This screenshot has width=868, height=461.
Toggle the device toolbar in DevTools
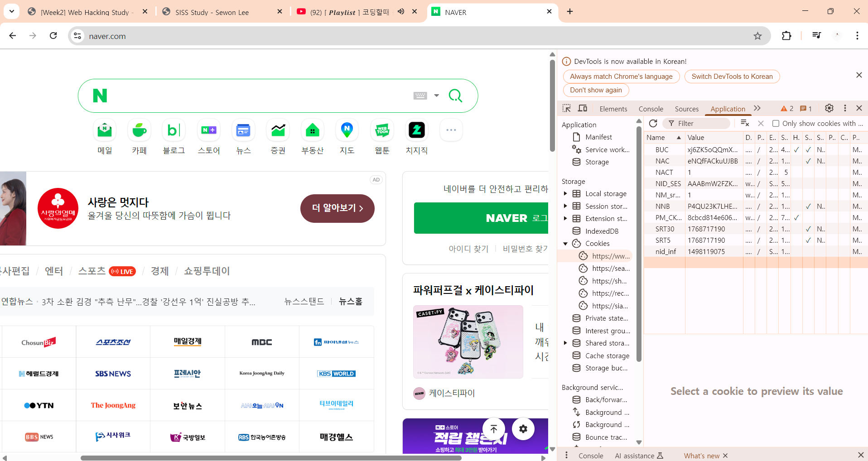[x=583, y=108]
